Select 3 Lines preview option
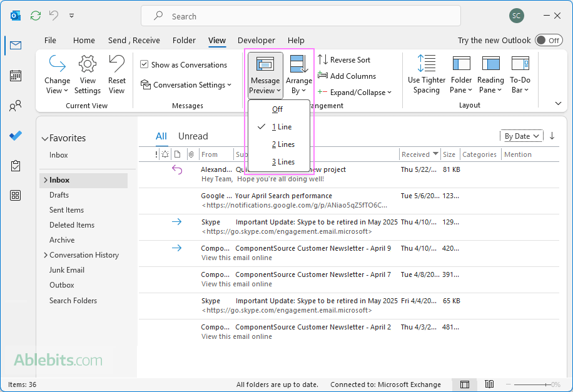Image resolution: width=573 pixels, height=392 pixels. (279, 162)
